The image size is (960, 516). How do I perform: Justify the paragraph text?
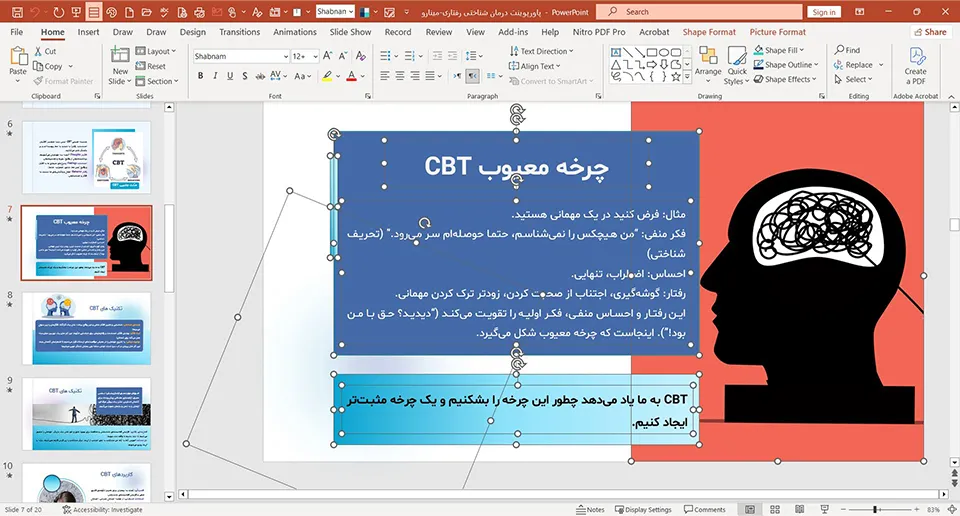coord(430,76)
